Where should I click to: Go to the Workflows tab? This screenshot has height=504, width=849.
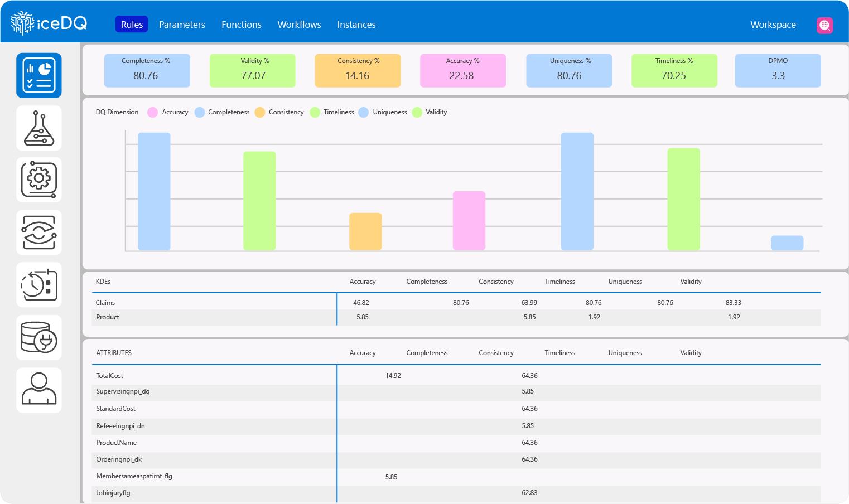pyautogui.click(x=299, y=25)
